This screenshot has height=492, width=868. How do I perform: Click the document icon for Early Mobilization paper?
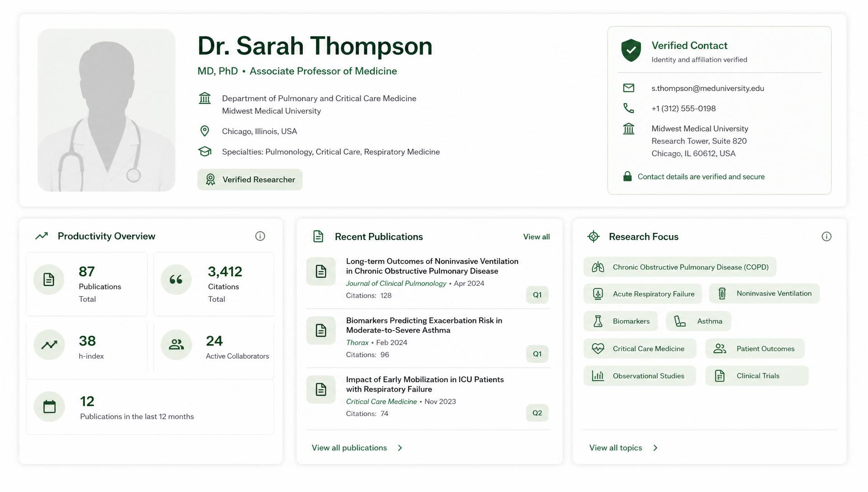point(321,389)
